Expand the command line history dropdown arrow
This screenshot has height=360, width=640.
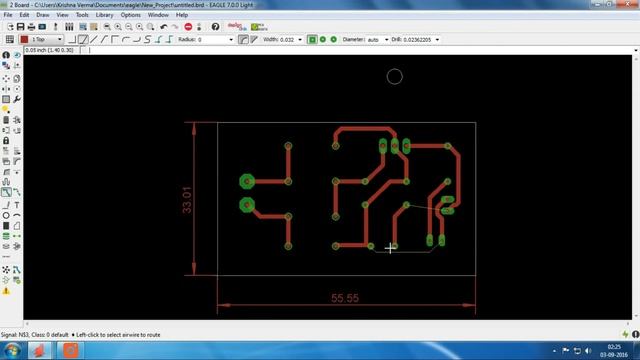click(636, 50)
